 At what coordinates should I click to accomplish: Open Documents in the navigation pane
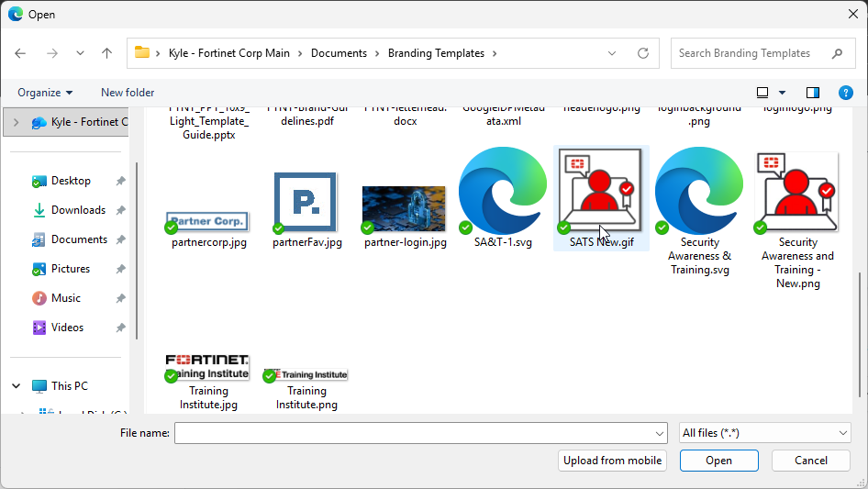click(79, 239)
